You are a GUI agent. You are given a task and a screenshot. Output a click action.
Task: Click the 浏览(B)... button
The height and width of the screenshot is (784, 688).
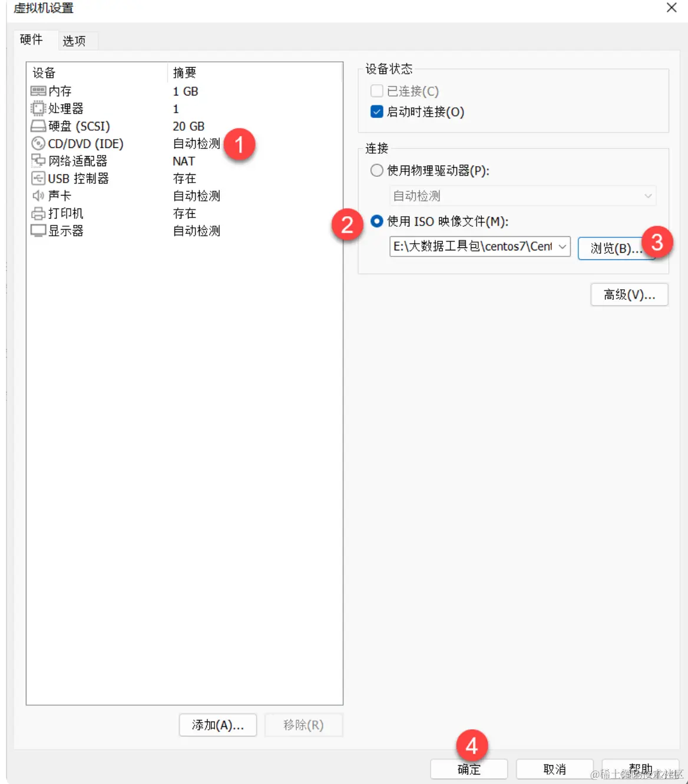point(616,248)
